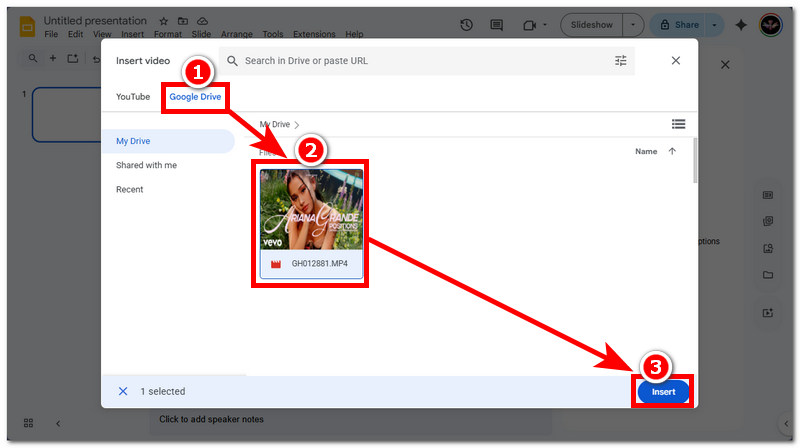Click the Gemini sparkle icon
The height and width of the screenshot is (448, 800).
(x=741, y=25)
